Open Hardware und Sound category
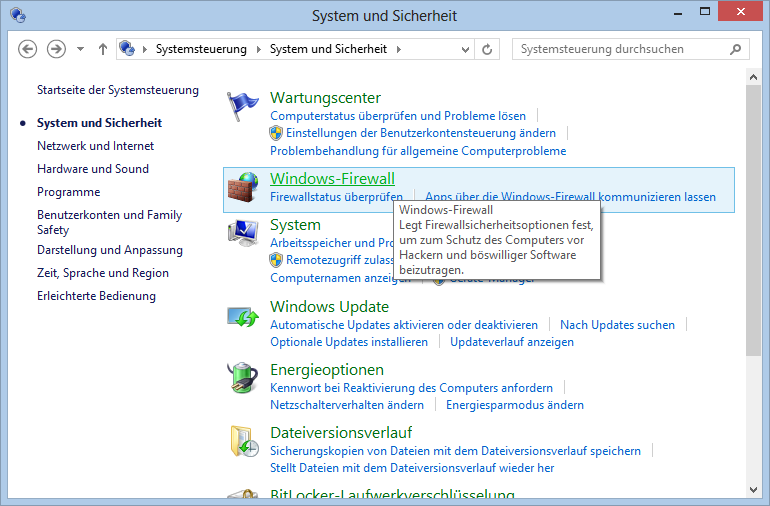The height and width of the screenshot is (506, 770). (x=93, y=169)
